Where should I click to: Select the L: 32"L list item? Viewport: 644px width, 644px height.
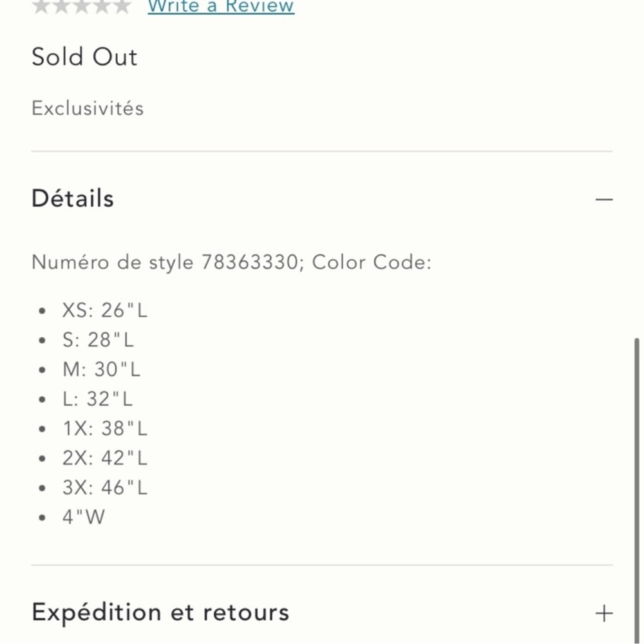pyautogui.click(x=97, y=399)
